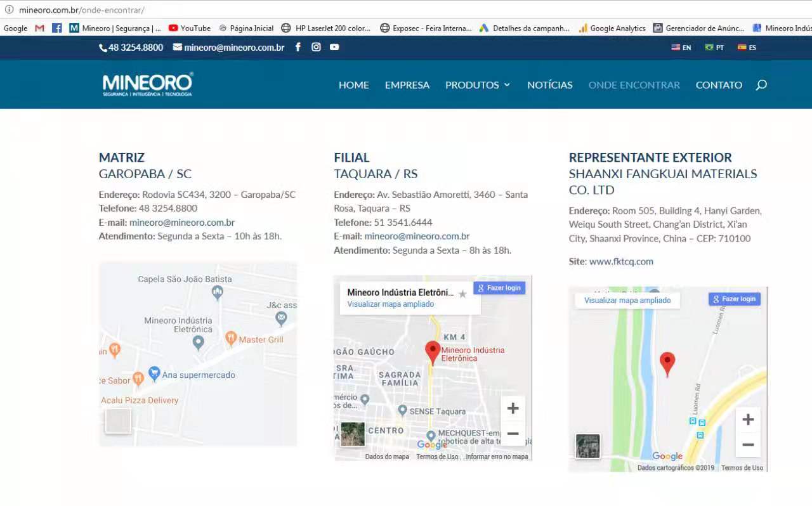Click Fazer login on Taquara map
This screenshot has width=812, height=506.
[x=499, y=288]
